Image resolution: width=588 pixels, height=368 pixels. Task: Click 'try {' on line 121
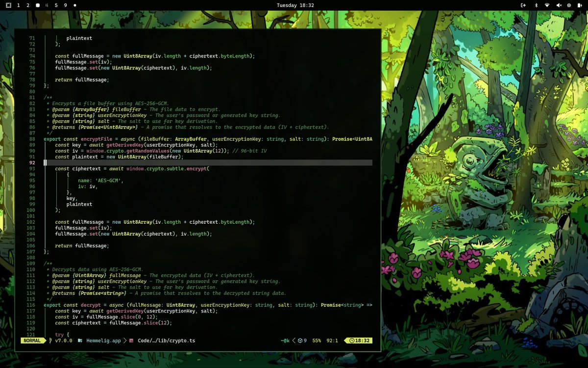(62, 335)
